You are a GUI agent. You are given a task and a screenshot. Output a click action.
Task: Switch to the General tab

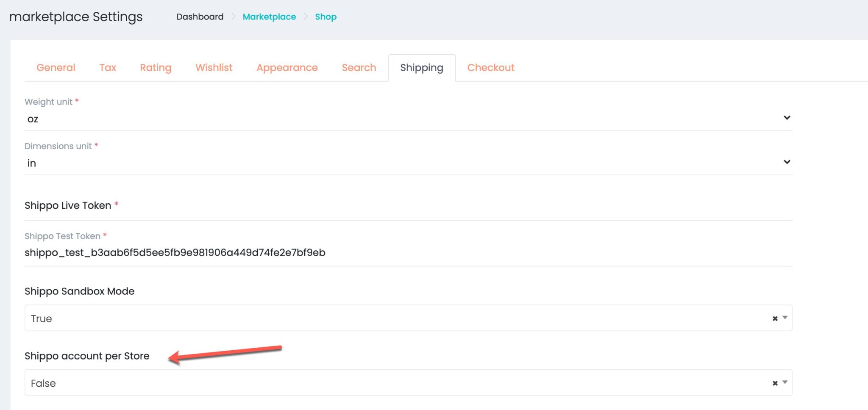coord(56,68)
